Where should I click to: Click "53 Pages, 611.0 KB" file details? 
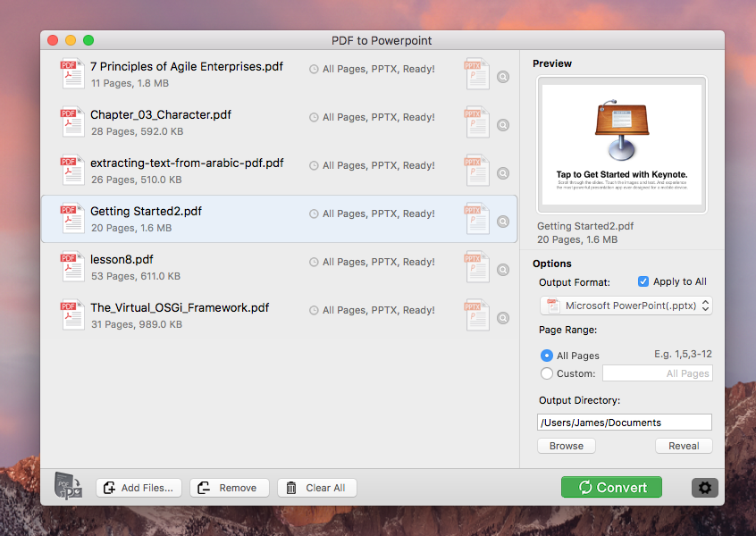click(136, 276)
